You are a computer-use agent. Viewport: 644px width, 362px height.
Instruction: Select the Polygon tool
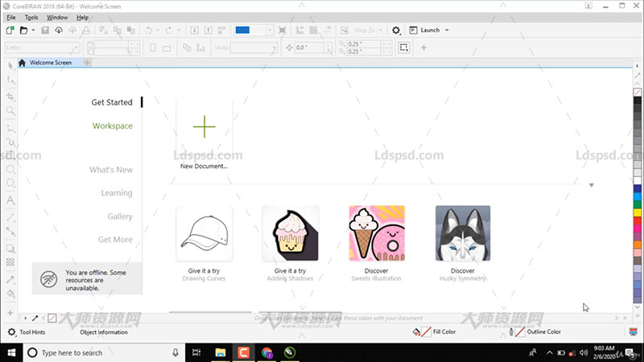[10, 183]
